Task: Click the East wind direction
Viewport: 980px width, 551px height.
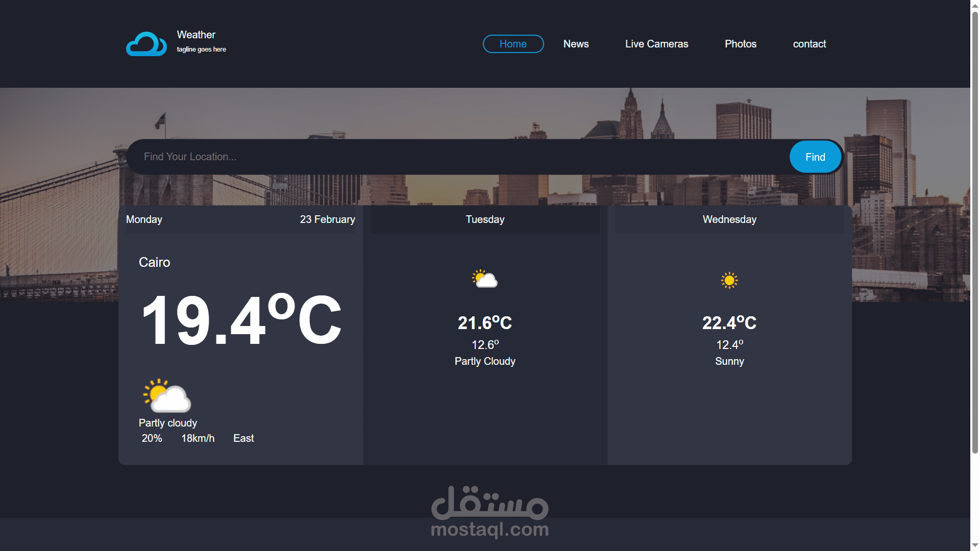Action: pyautogui.click(x=243, y=438)
